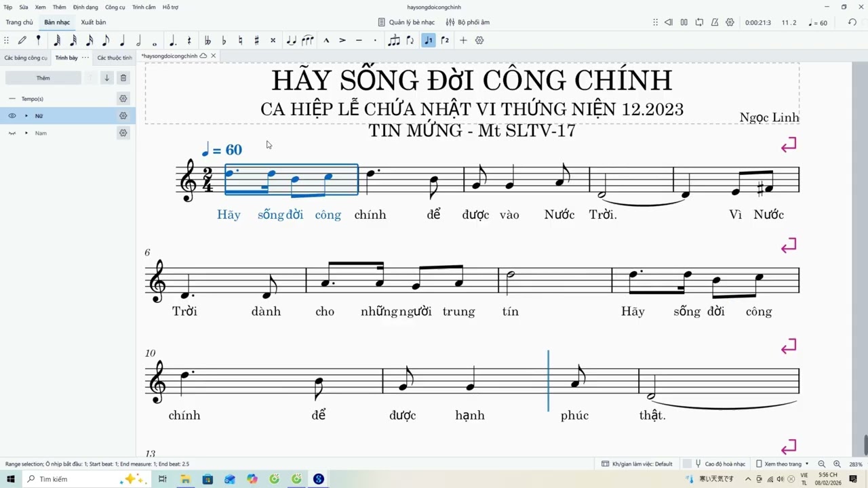This screenshot has height=488, width=868.
Task: Apply the double flat accidental
Action: click(x=208, y=41)
